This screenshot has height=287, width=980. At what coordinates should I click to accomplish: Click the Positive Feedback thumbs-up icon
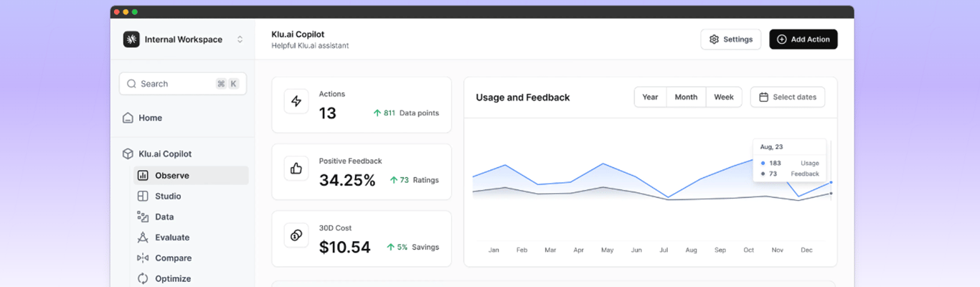[296, 169]
